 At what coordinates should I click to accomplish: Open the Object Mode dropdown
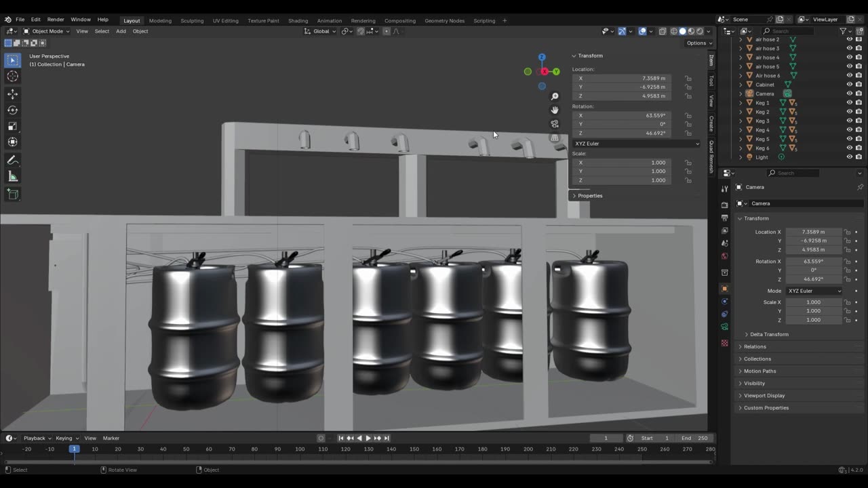46,31
